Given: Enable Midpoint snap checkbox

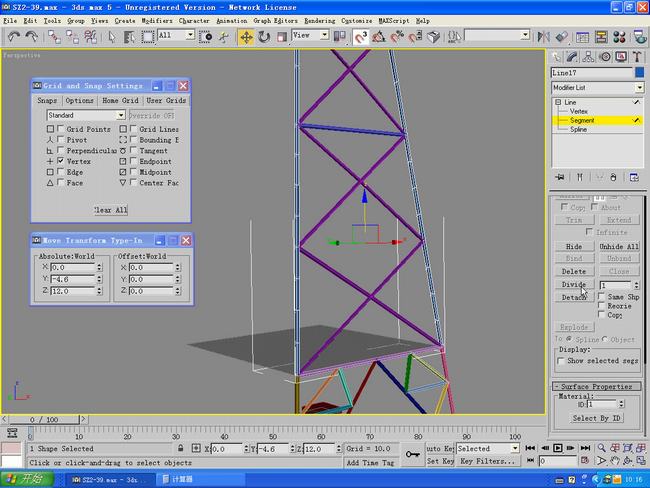Looking at the screenshot, I should (x=133, y=172).
